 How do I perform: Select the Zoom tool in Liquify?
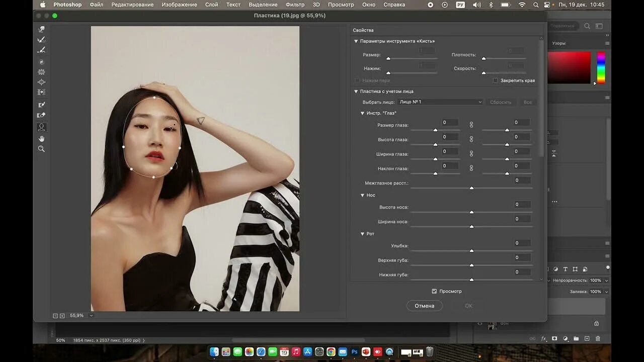41,149
